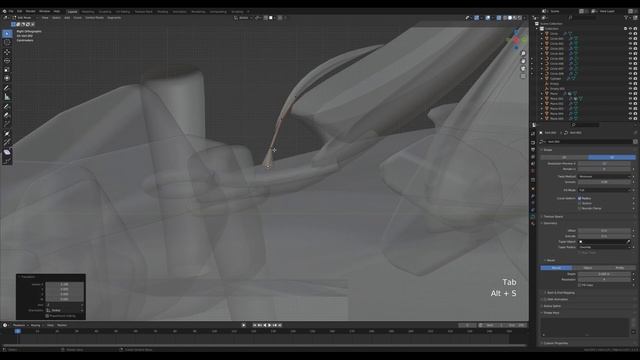
Task: Click the viewport pan hand icon
Action: click(523, 61)
